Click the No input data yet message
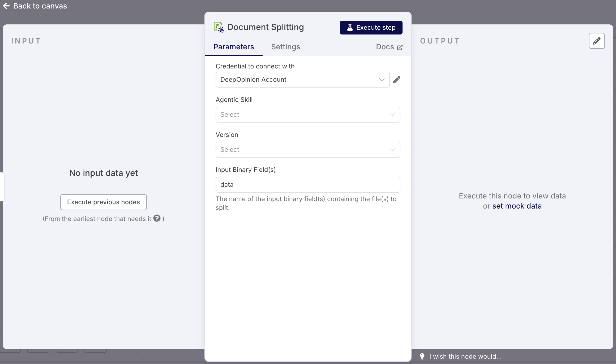616x364 pixels. 104,173
